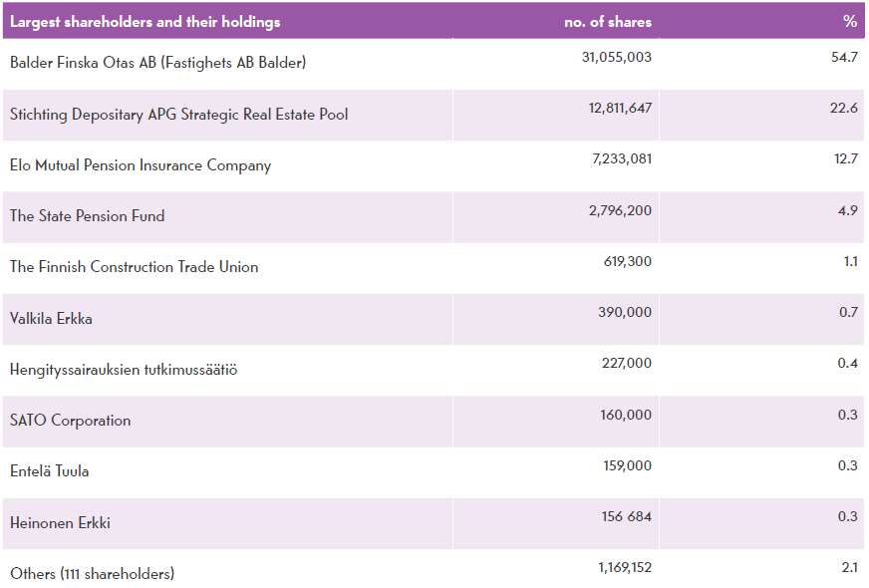The height and width of the screenshot is (588, 869).
Task: Click the share count 156 684
Action: point(627,516)
